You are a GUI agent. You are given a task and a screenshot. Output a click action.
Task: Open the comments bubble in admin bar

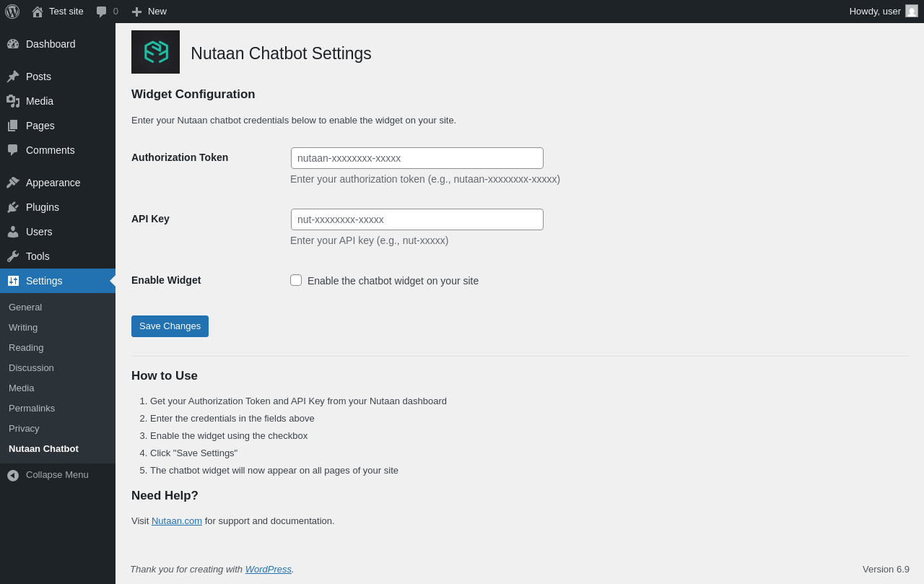[x=102, y=12]
